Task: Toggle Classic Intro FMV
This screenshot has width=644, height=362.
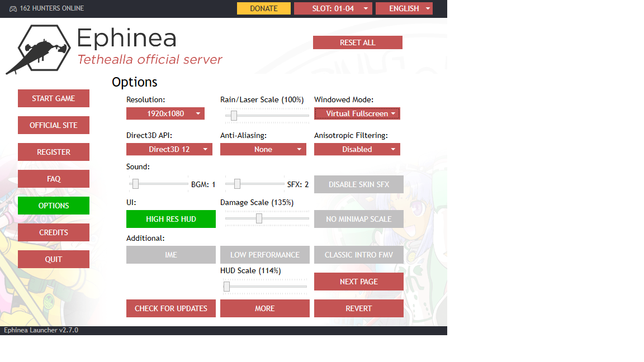Action: pos(358,255)
